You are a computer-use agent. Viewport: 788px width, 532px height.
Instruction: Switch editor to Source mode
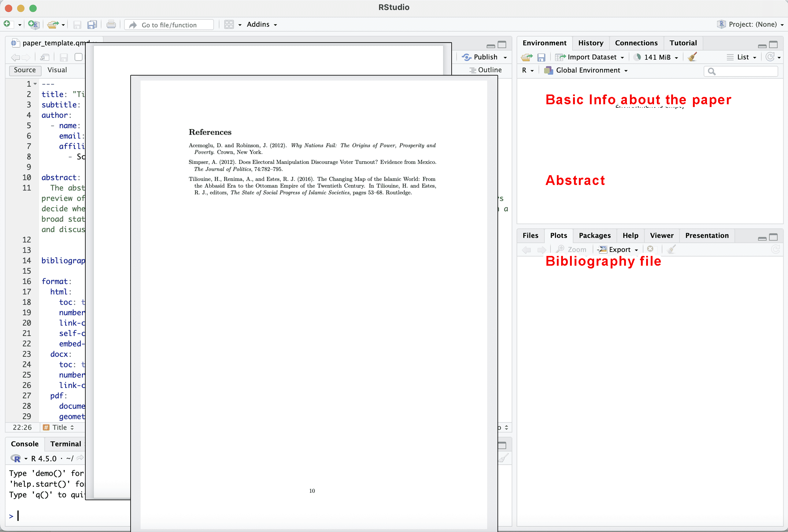(x=25, y=70)
